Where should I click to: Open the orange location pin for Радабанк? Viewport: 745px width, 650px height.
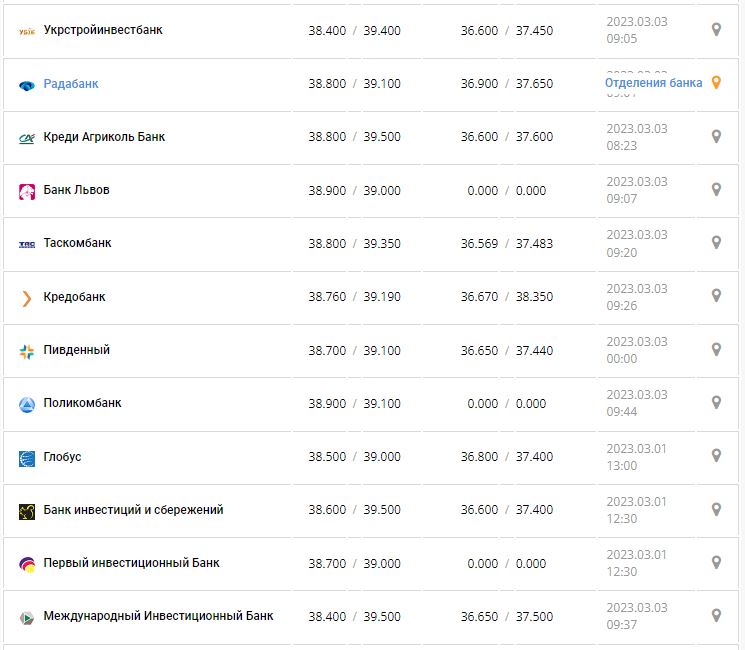(716, 83)
